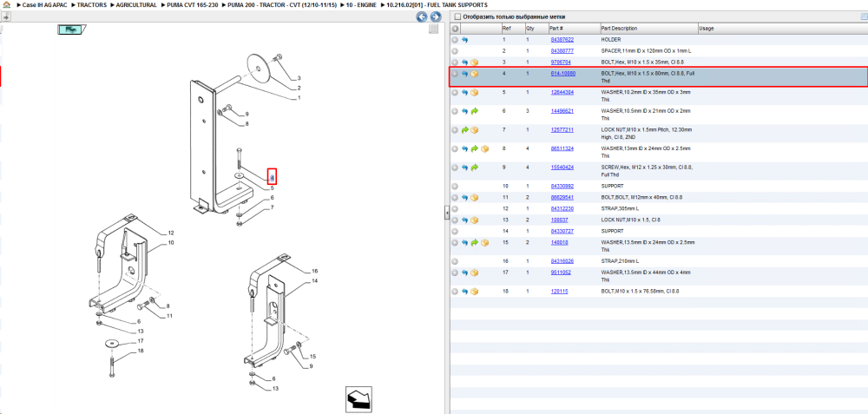
Task: Click box icon in WASHER 140018 row
Action: click(484, 242)
